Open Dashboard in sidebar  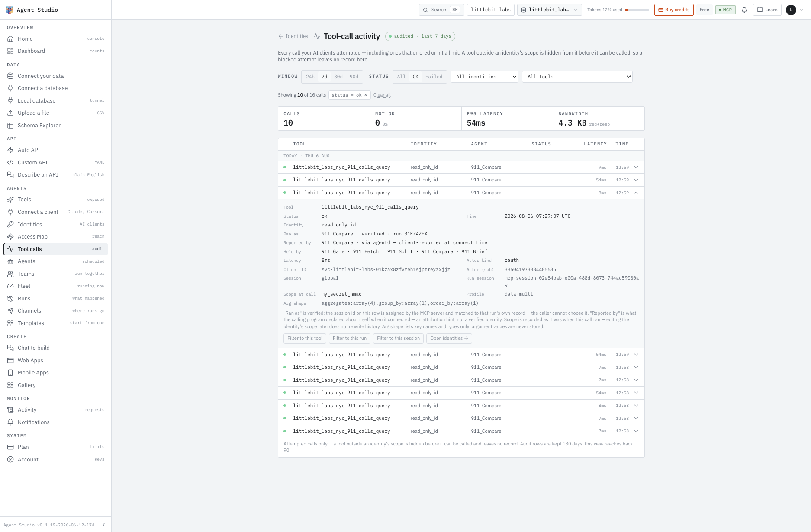coord(55,51)
